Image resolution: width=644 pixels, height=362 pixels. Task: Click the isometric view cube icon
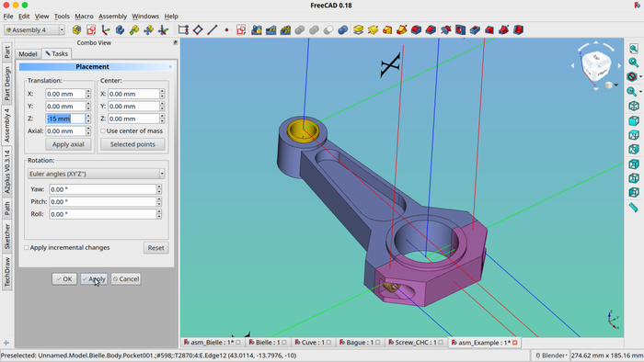[634, 107]
